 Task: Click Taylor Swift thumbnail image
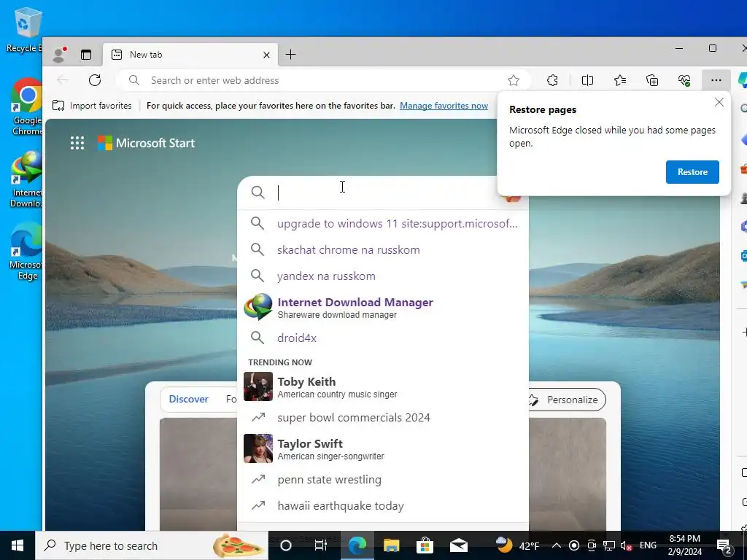coord(258,448)
